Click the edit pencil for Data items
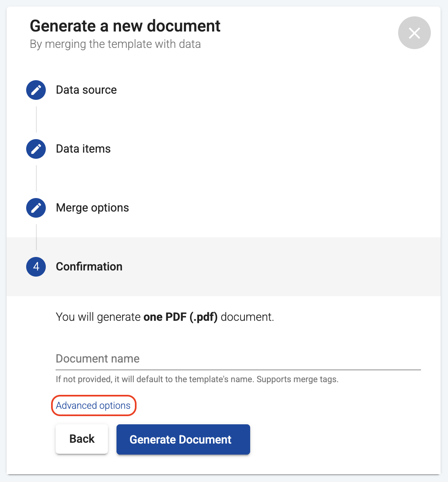Viewport: 448px width, 482px height. 36,149
